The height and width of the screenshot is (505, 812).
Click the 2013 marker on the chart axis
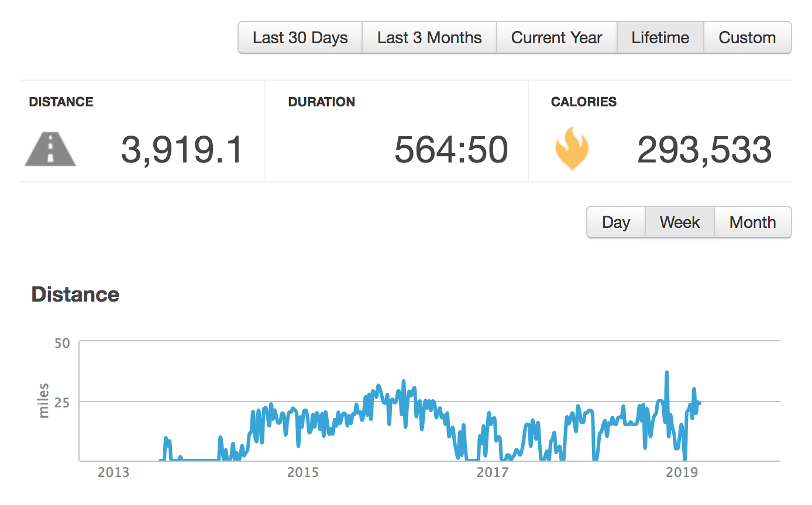[x=113, y=472]
